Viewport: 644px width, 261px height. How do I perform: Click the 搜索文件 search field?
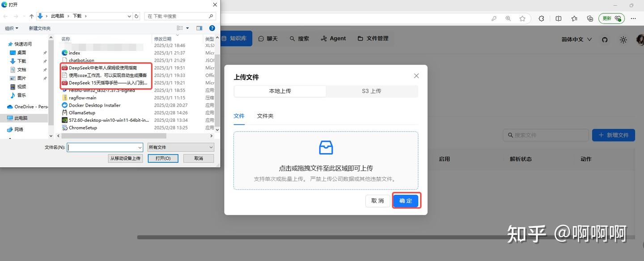pyautogui.click(x=546, y=135)
